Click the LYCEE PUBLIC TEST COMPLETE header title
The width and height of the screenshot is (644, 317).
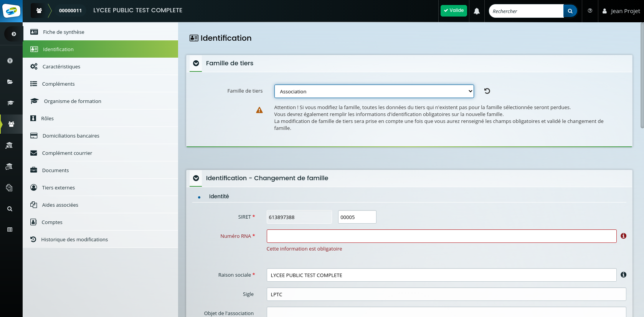pyautogui.click(x=138, y=10)
